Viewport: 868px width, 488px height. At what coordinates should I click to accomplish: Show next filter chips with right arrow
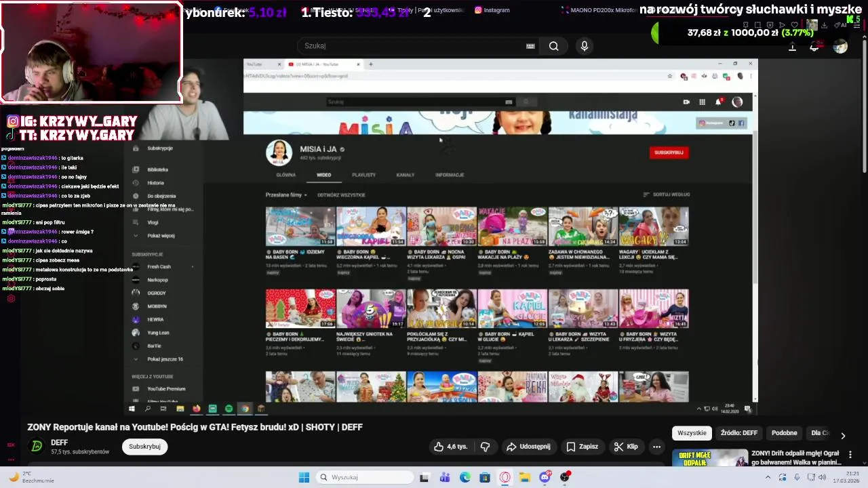coord(843,436)
